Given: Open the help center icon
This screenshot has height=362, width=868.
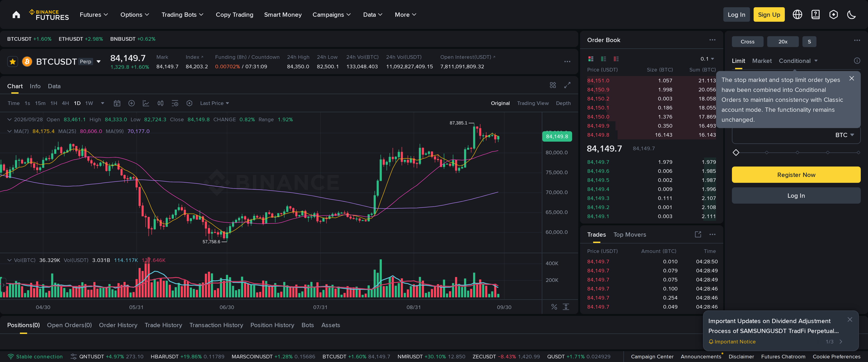Looking at the screenshot, I should 815,14.
